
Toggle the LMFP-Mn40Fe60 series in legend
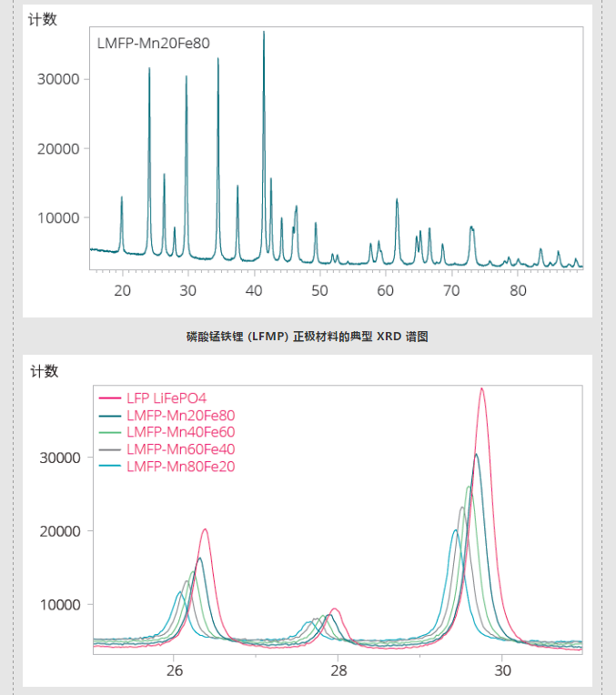click(x=180, y=432)
